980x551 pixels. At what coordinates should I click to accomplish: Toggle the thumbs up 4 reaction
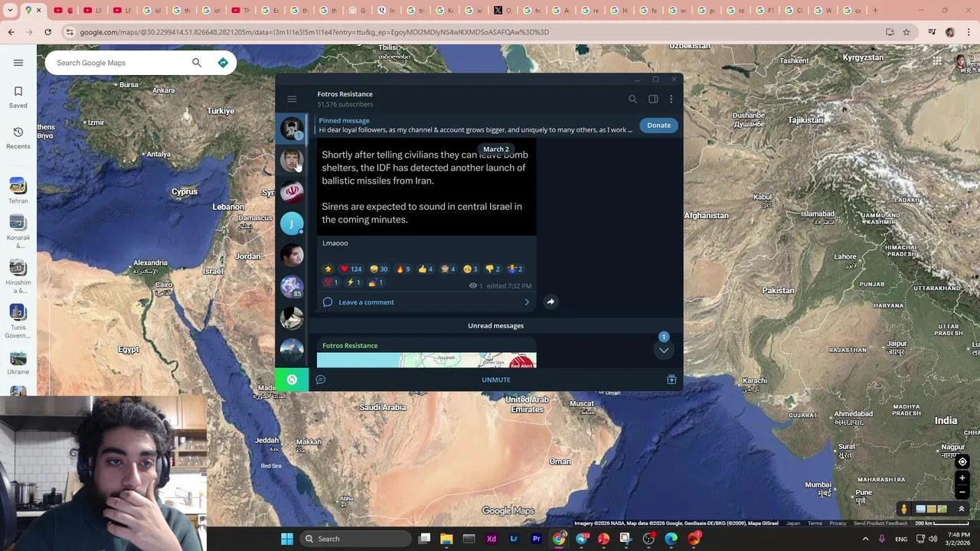click(426, 269)
